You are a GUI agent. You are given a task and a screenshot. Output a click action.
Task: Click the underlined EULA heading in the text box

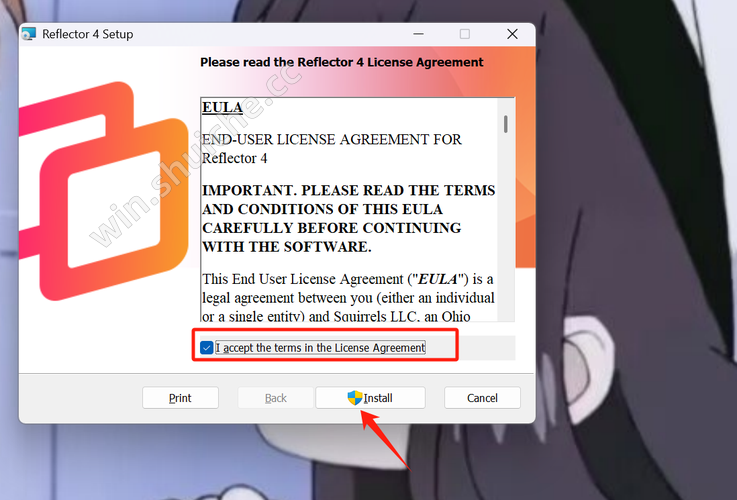click(x=222, y=108)
